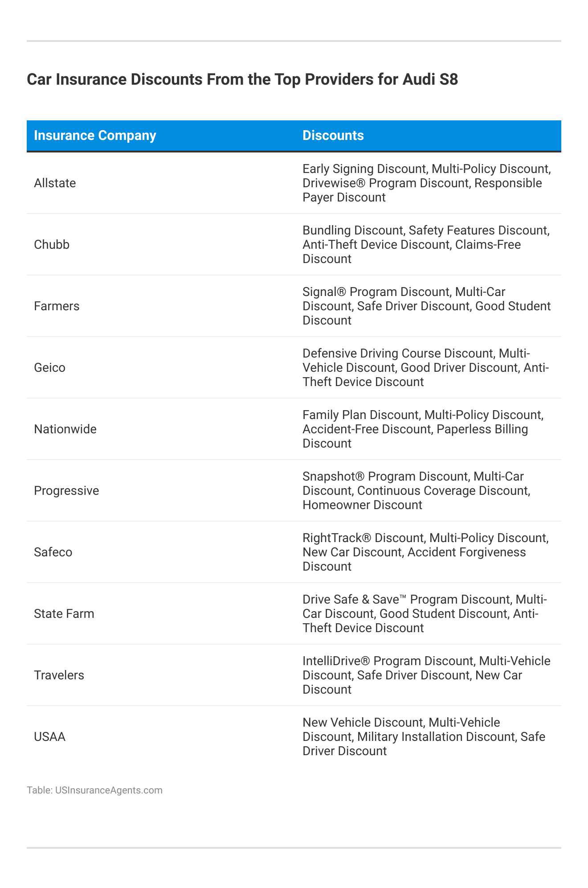588x888 pixels.
Task: Click Allstate's Early Signing Discount text
Action: tap(364, 169)
